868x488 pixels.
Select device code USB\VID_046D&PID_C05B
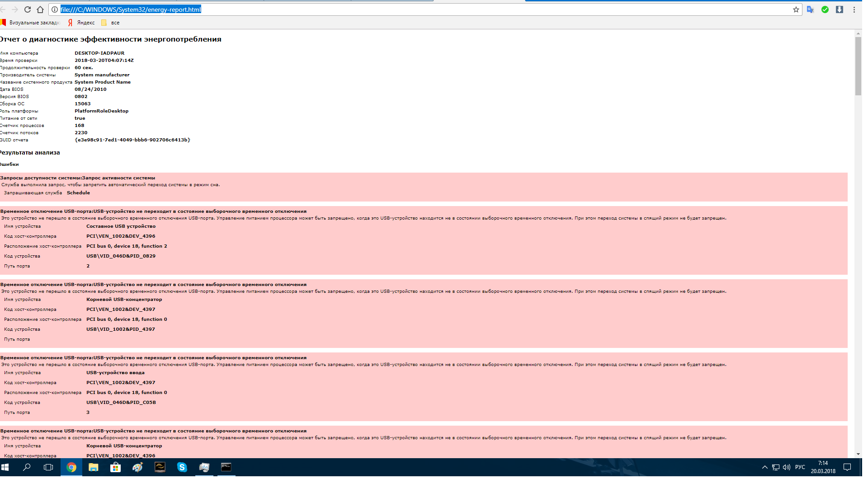tap(121, 403)
